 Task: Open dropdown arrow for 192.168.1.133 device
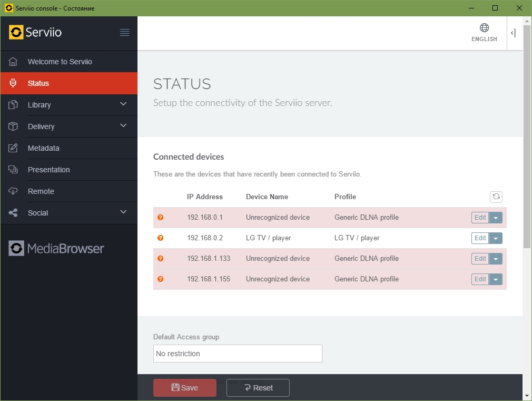pyautogui.click(x=496, y=259)
